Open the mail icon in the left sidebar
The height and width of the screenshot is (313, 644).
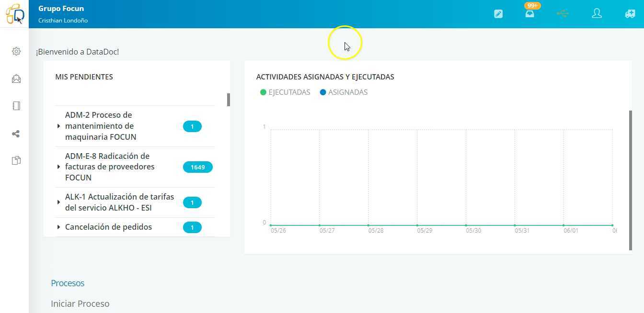coord(16,78)
